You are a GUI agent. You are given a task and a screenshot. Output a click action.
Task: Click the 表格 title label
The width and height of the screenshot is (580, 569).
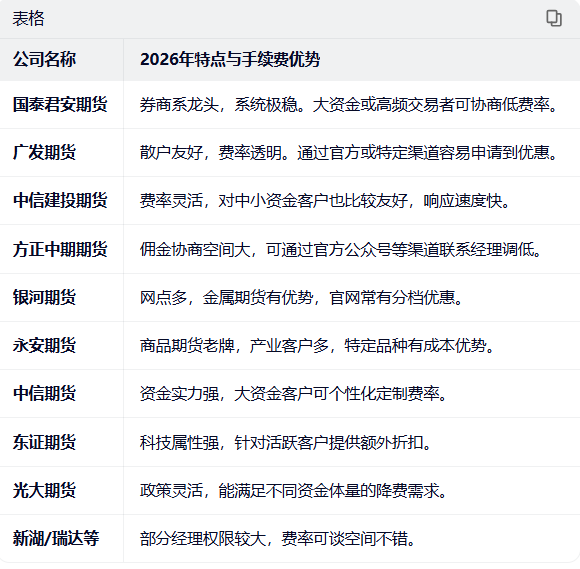(x=28, y=18)
